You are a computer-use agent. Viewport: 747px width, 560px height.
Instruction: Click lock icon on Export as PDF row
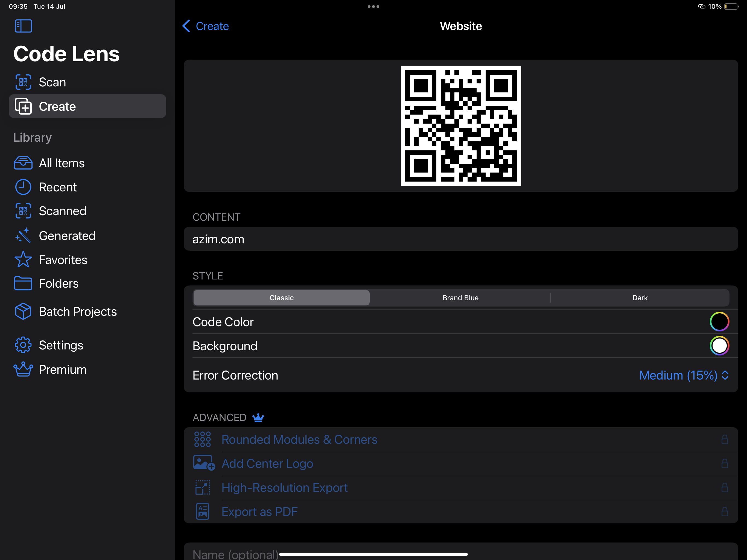pyautogui.click(x=725, y=512)
